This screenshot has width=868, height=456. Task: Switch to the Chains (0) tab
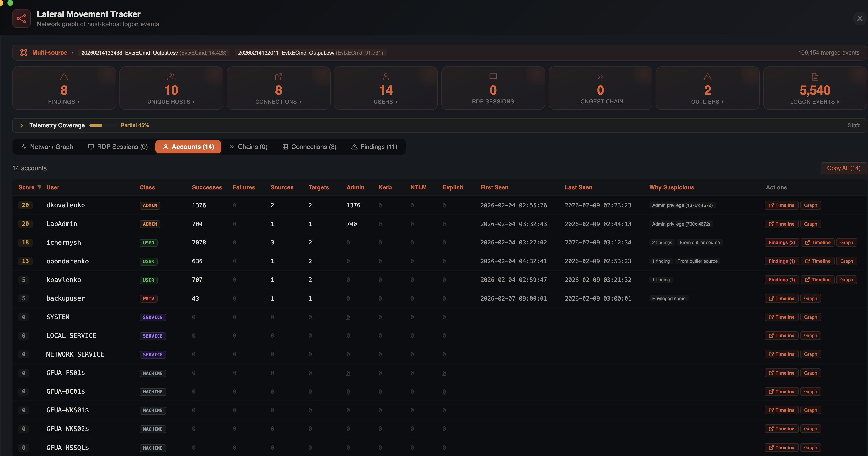(x=248, y=147)
